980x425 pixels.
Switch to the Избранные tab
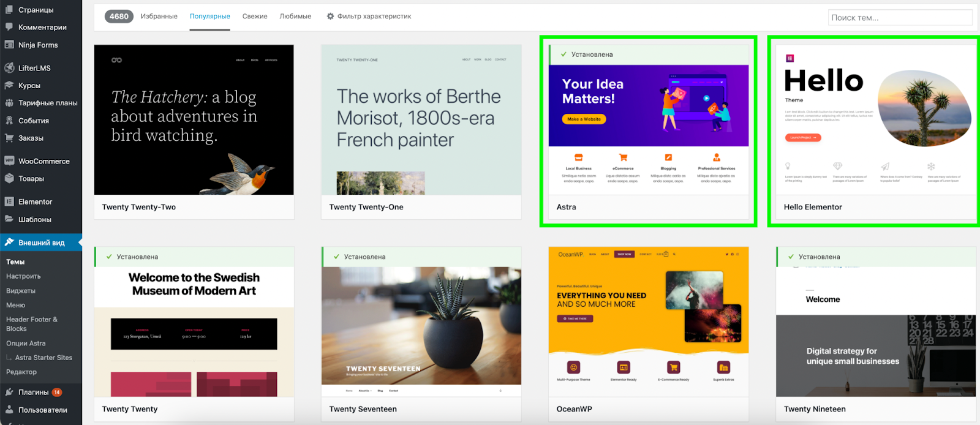tap(159, 17)
